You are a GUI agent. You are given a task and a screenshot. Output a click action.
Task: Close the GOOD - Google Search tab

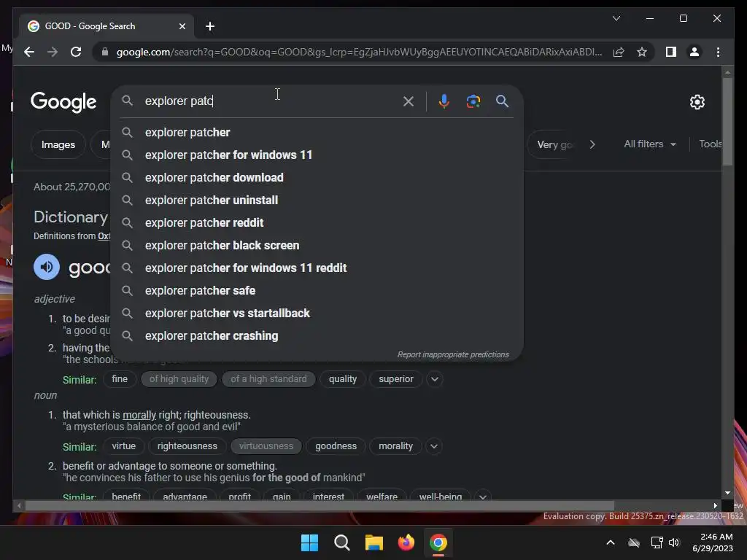[182, 26]
